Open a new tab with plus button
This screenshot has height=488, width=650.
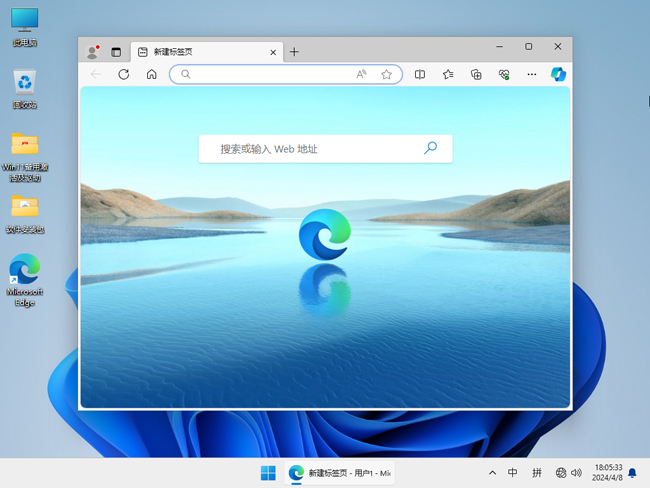[294, 52]
